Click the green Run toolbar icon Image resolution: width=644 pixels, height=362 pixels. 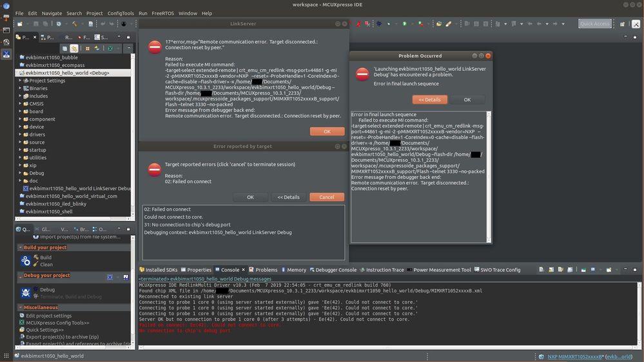coord(405,24)
